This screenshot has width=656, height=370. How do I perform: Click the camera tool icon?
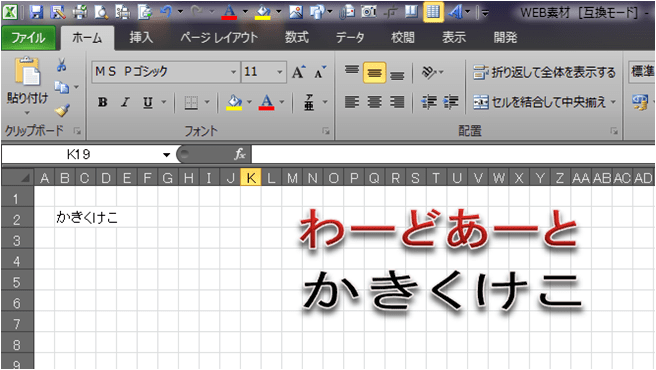(x=369, y=12)
